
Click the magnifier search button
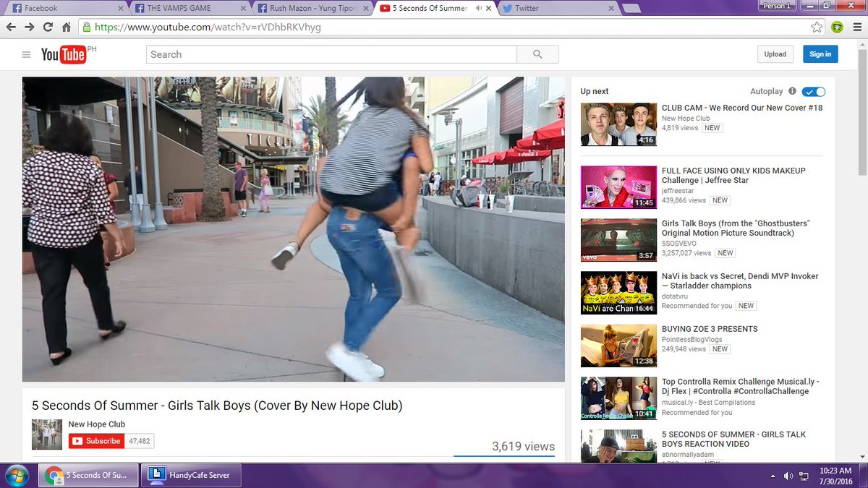[537, 54]
